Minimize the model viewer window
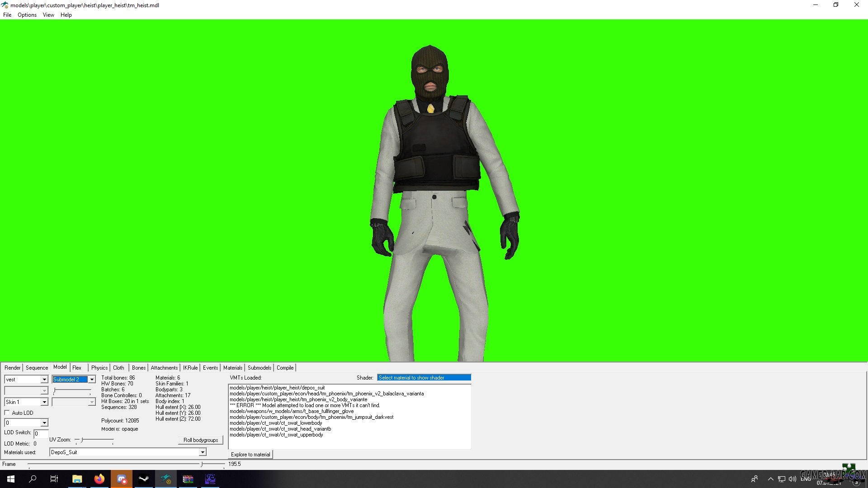The width and height of the screenshot is (868, 488). (816, 5)
